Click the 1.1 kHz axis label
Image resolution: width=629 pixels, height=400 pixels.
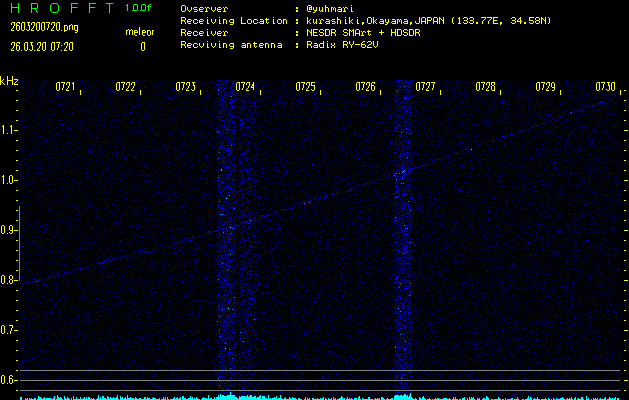pyautogui.click(x=7, y=130)
